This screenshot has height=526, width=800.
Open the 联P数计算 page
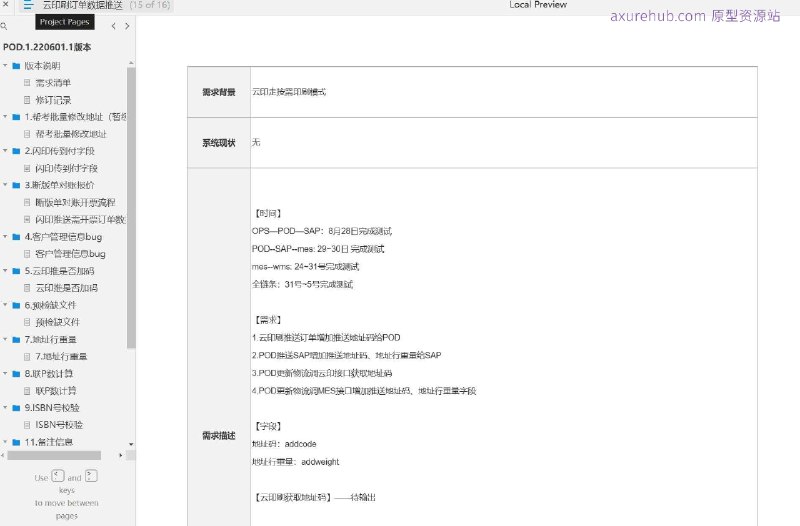56,390
